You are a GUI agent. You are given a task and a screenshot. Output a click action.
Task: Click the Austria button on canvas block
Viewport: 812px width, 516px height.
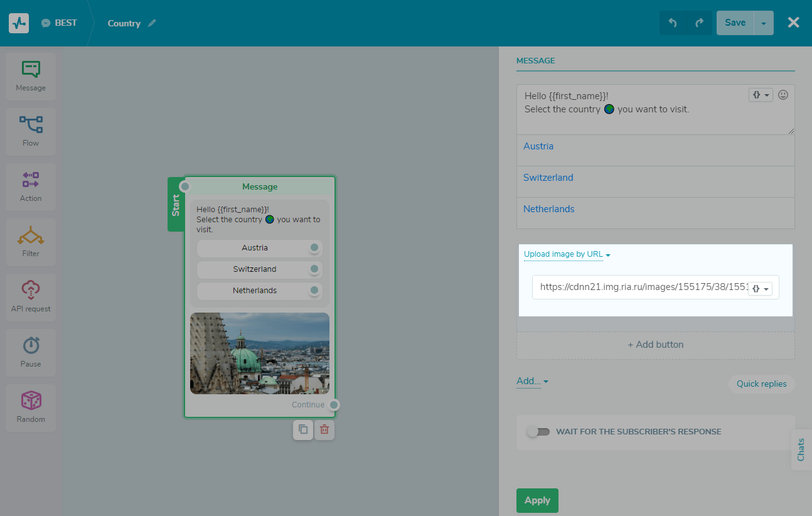tap(255, 248)
